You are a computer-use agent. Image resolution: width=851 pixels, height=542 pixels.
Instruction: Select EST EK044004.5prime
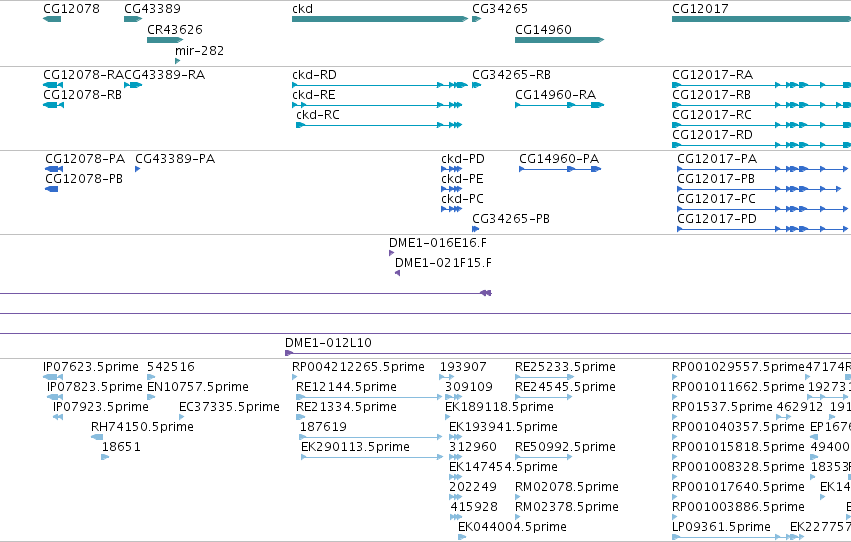tap(512, 528)
